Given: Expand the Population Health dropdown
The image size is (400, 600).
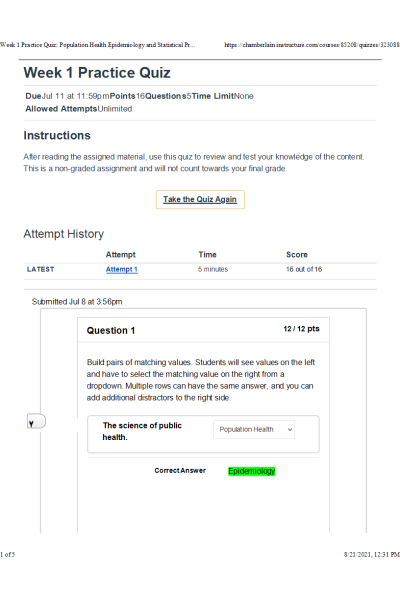Looking at the screenshot, I should [x=254, y=429].
